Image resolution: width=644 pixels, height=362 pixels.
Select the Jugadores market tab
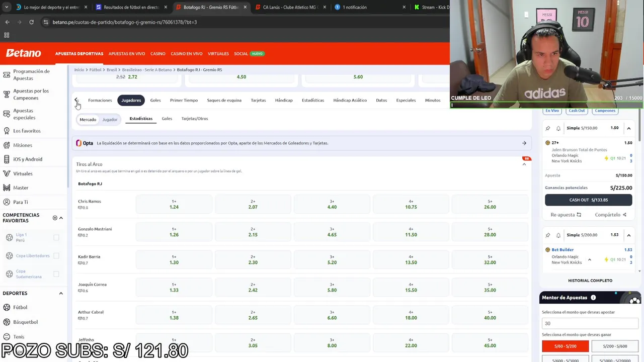click(131, 100)
